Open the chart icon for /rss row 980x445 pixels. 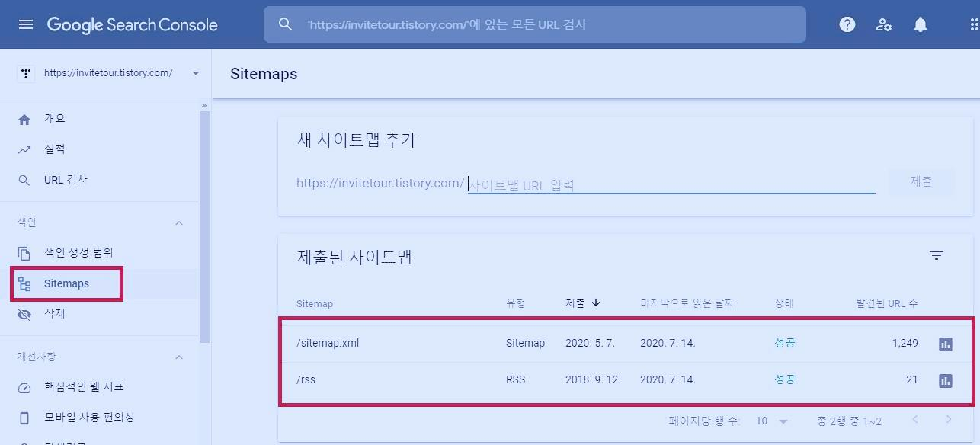coord(946,380)
